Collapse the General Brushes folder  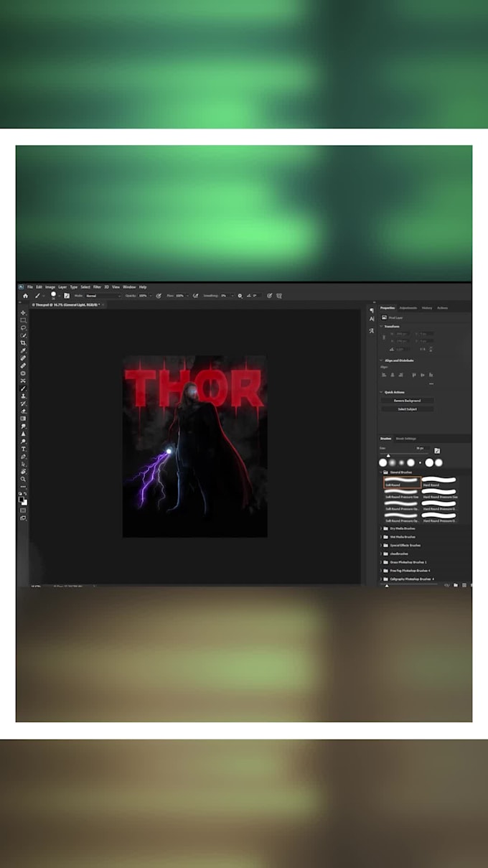[x=380, y=472]
